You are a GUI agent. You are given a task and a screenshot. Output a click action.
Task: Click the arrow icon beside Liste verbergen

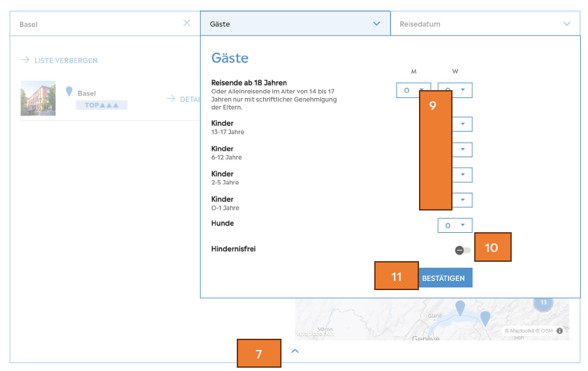[x=25, y=60]
